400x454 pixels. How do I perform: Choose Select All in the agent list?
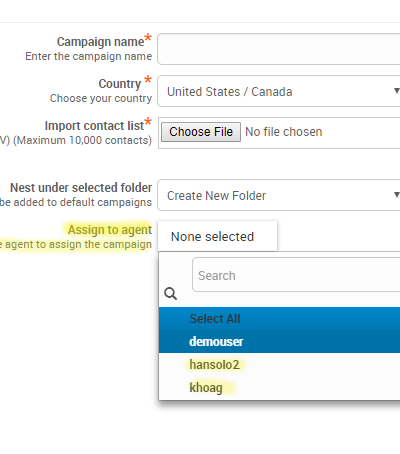pyautogui.click(x=279, y=319)
